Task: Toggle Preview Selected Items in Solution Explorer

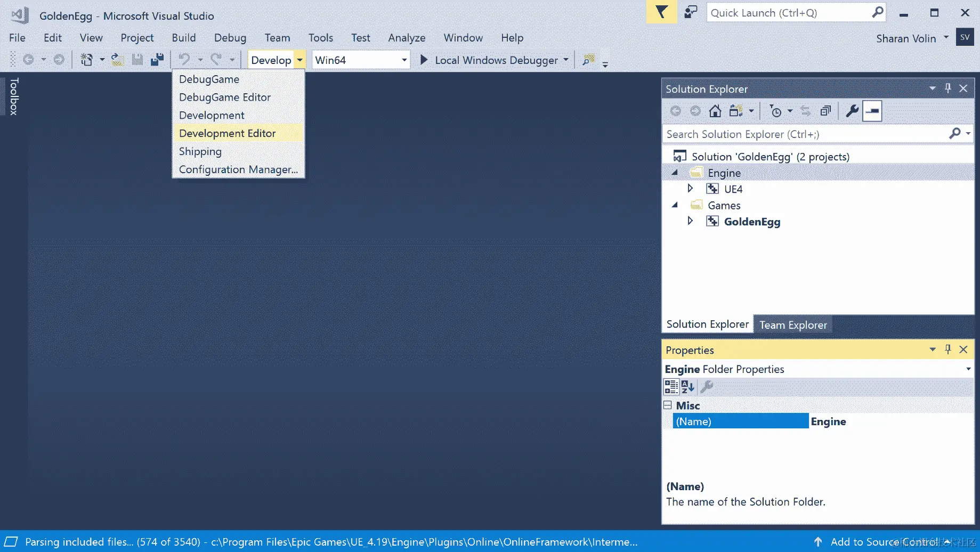Action: [x=872, y=111]
